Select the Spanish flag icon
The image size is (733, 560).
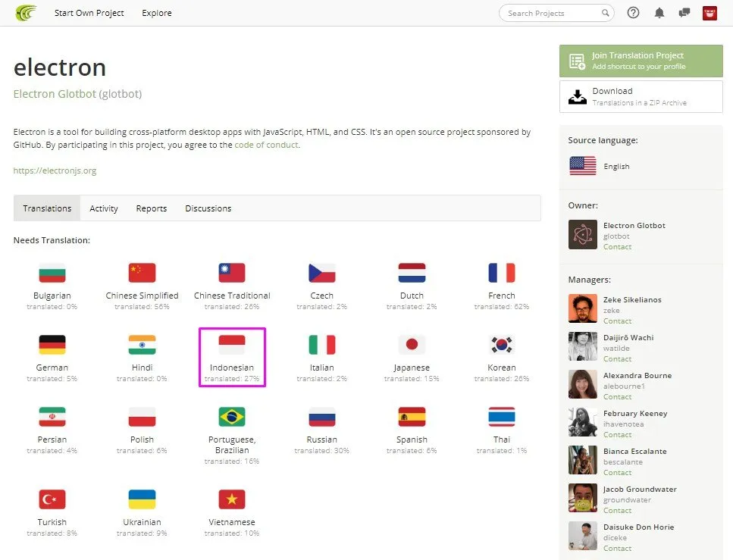pos(412,417)
